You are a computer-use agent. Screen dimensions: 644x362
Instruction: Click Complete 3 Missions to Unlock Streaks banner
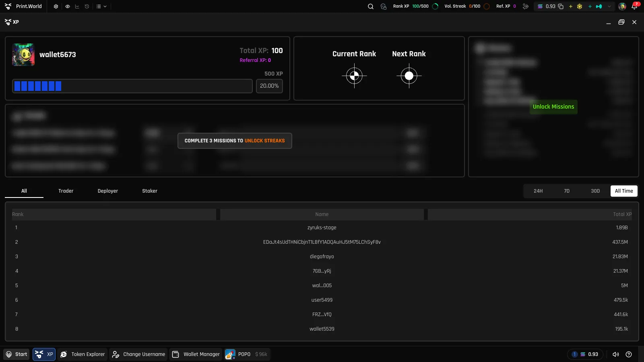(x=235, y=141)
